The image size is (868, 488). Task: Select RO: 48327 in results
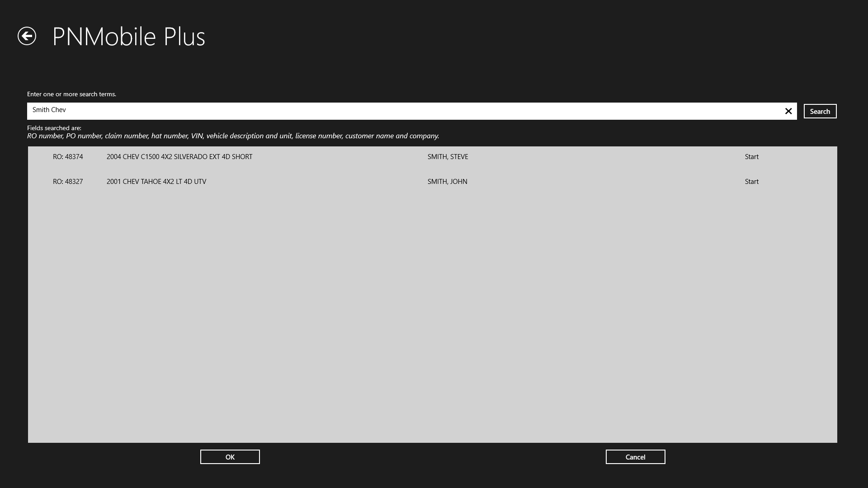(68, 182)
